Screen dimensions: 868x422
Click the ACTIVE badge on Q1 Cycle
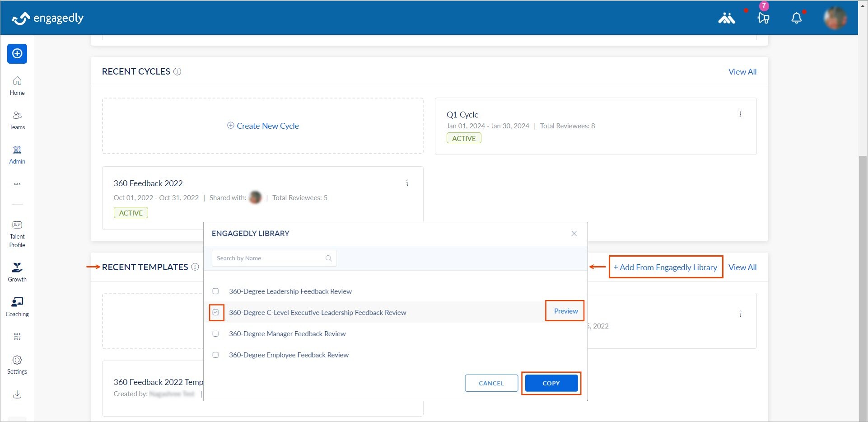(x=464, y=138)
